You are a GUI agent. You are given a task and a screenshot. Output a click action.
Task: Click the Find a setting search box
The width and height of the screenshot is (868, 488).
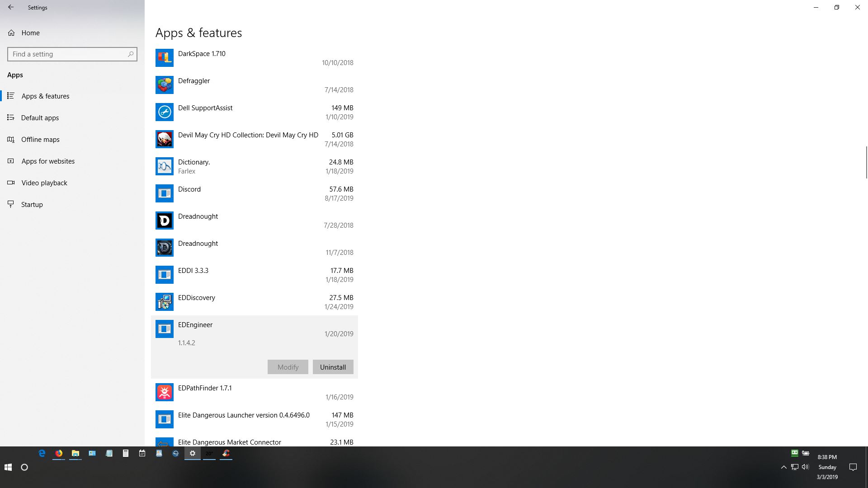coord(68,54)
